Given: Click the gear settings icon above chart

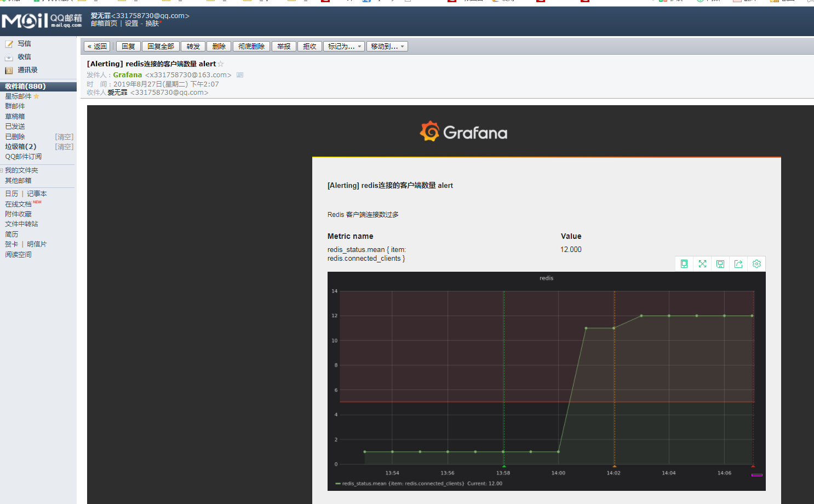Looking at the screenshot, I should coord(756,264).
